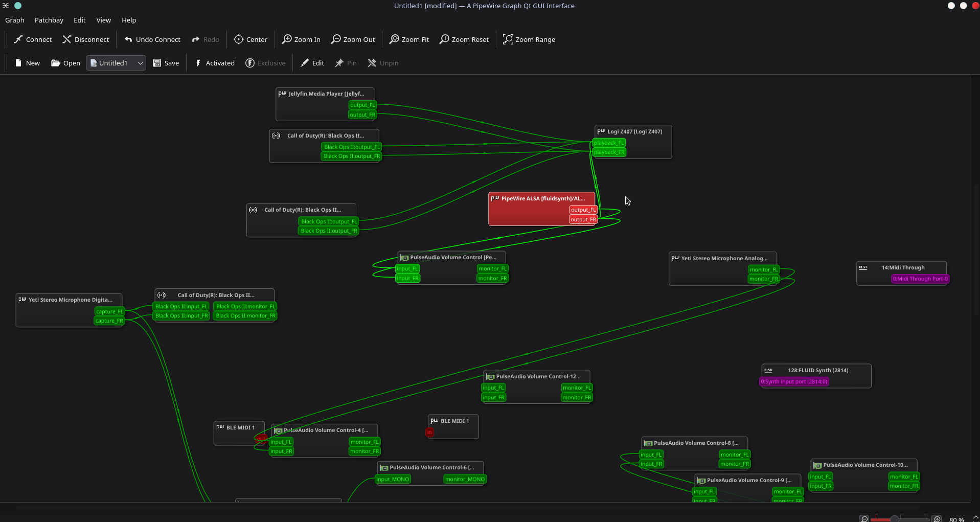The height and width of the screenshot is (522, 980).
Task: Create a New patchbay
Action: (x=27, y=63)
